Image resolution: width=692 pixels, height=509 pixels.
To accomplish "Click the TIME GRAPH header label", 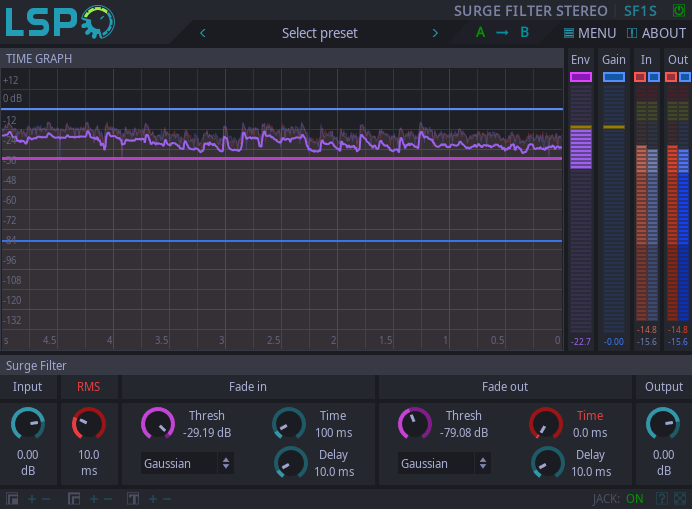I will [39, 59].
